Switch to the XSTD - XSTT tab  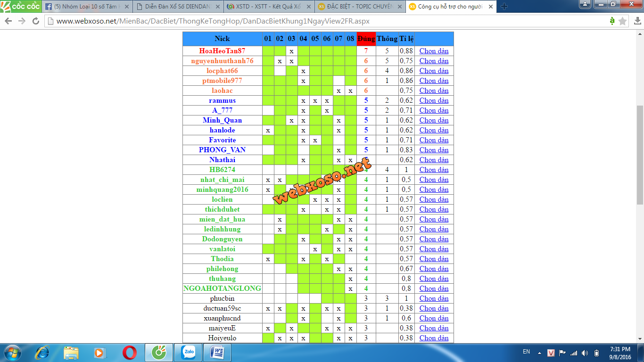[269, 7]
